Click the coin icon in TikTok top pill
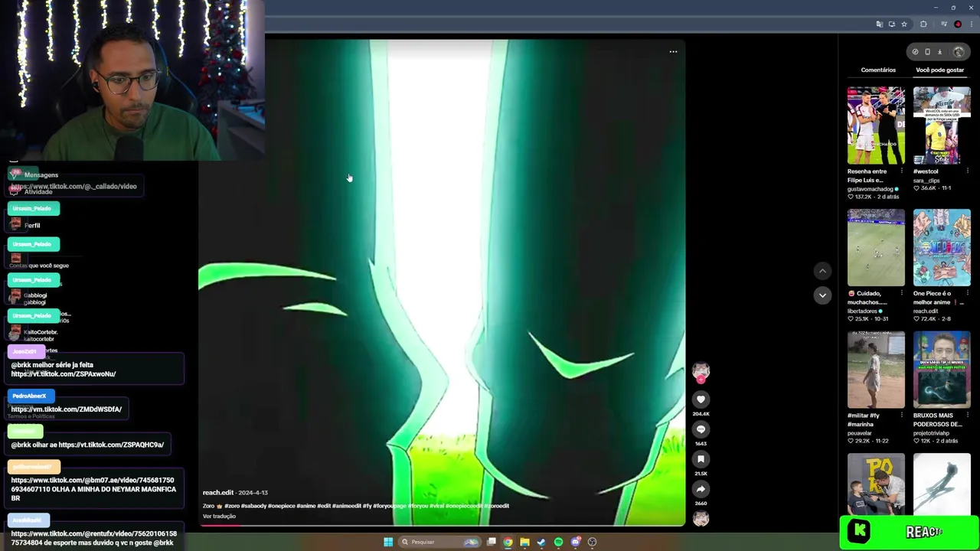980x551 pixels. [x=915, y=52]
